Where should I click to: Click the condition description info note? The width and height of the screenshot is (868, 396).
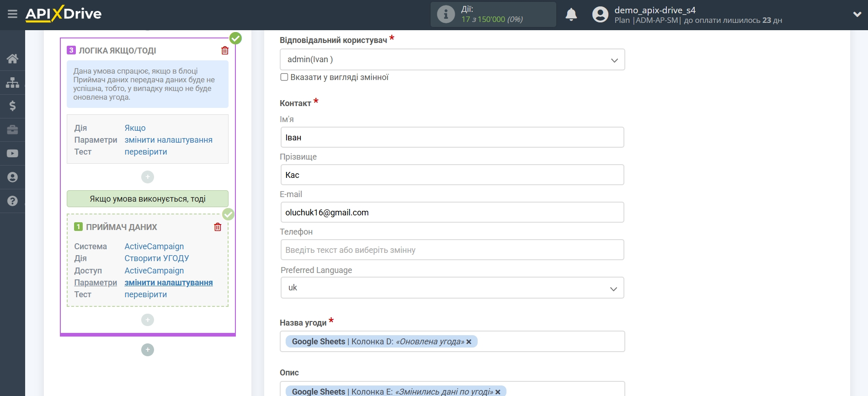tap(148, 84)
